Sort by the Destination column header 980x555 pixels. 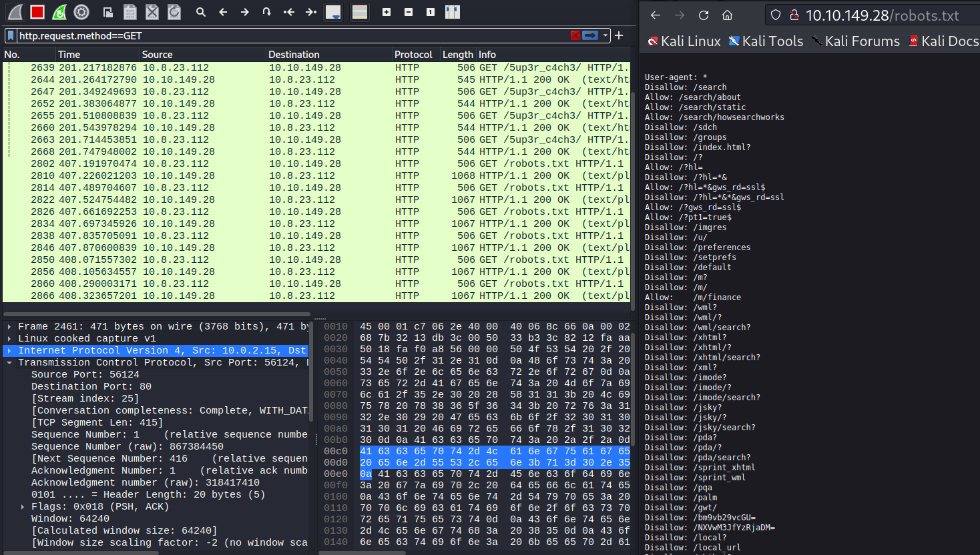329,55
